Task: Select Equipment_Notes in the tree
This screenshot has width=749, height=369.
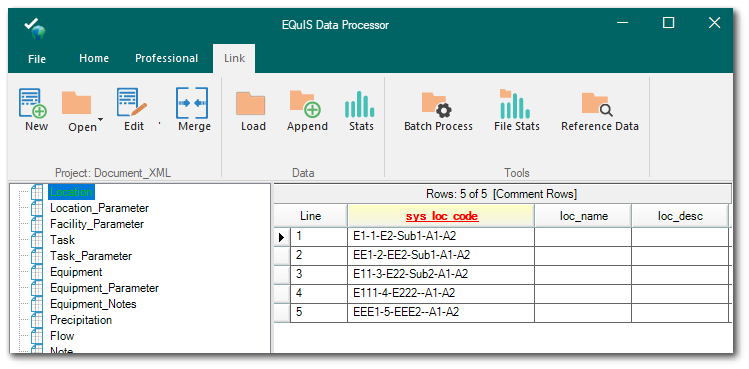Action: pos(93,304)
